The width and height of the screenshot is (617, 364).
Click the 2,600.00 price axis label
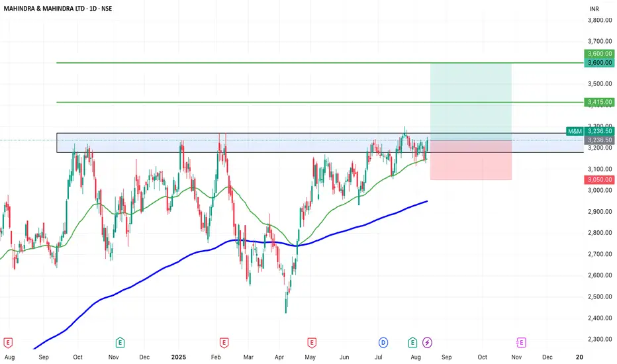[600, 275]
